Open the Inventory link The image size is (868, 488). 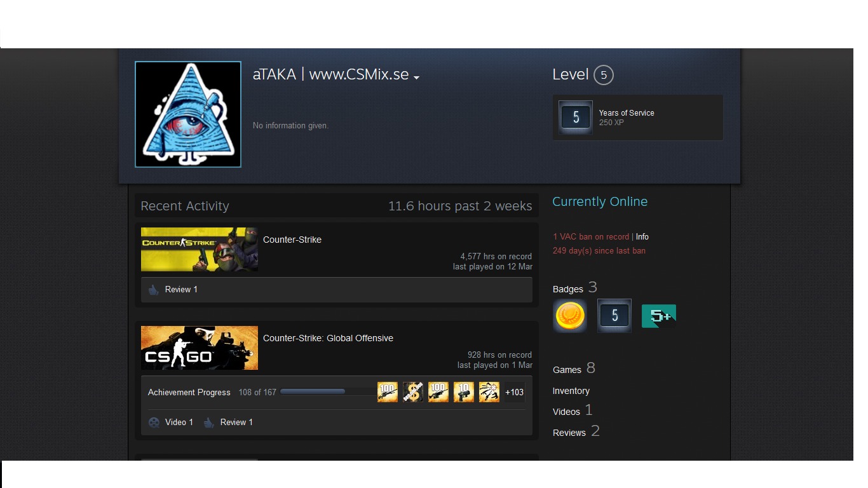click(x=571, y=391)
